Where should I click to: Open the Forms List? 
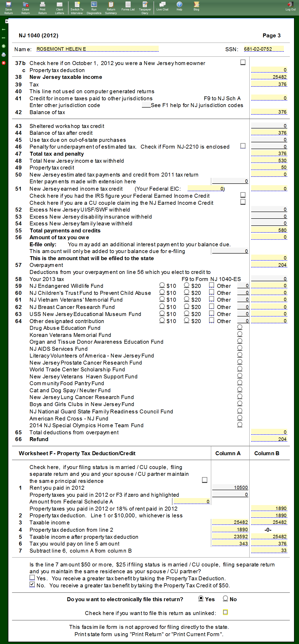[x=128, y=6]
